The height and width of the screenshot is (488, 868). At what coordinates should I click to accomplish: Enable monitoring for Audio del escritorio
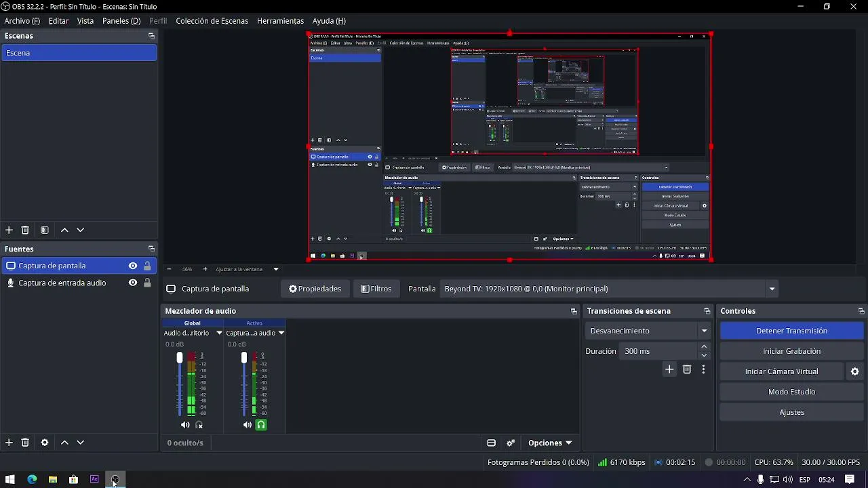[x=199, y=425]
